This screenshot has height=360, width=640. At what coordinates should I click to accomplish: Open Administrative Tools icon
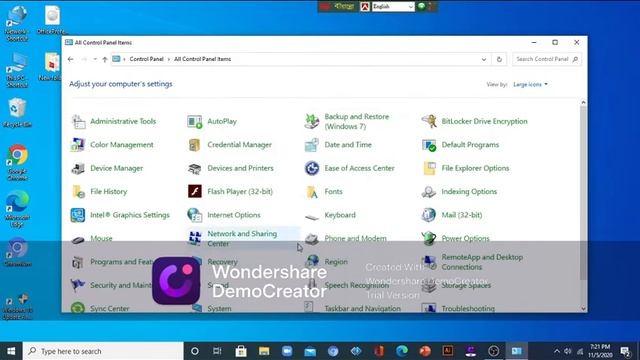78,122
